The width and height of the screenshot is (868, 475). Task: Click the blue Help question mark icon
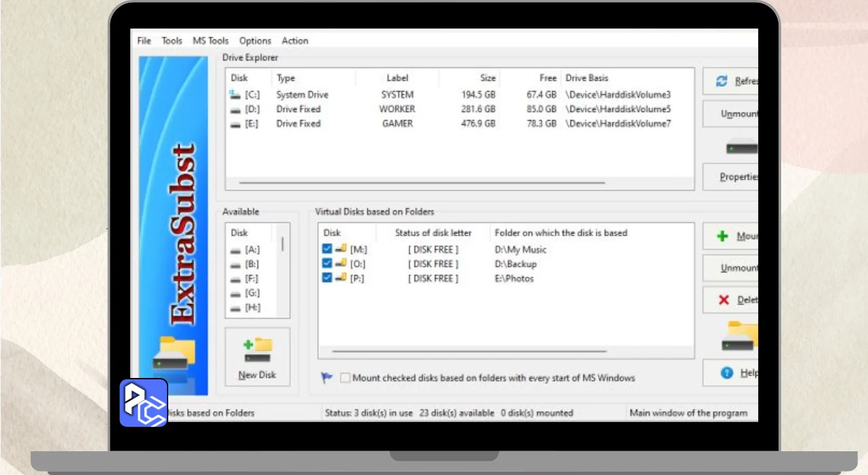pyautogui.click(x=727, y=373)
